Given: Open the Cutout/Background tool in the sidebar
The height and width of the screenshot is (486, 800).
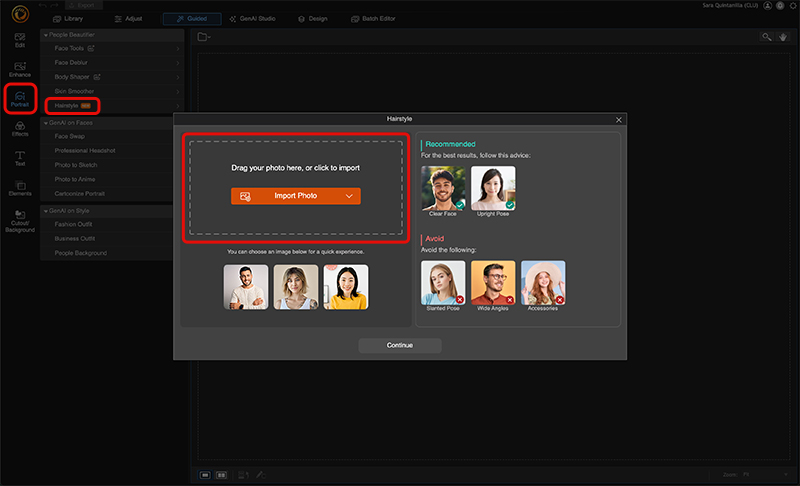Looking at the screenshot, I should pos(20,221).
